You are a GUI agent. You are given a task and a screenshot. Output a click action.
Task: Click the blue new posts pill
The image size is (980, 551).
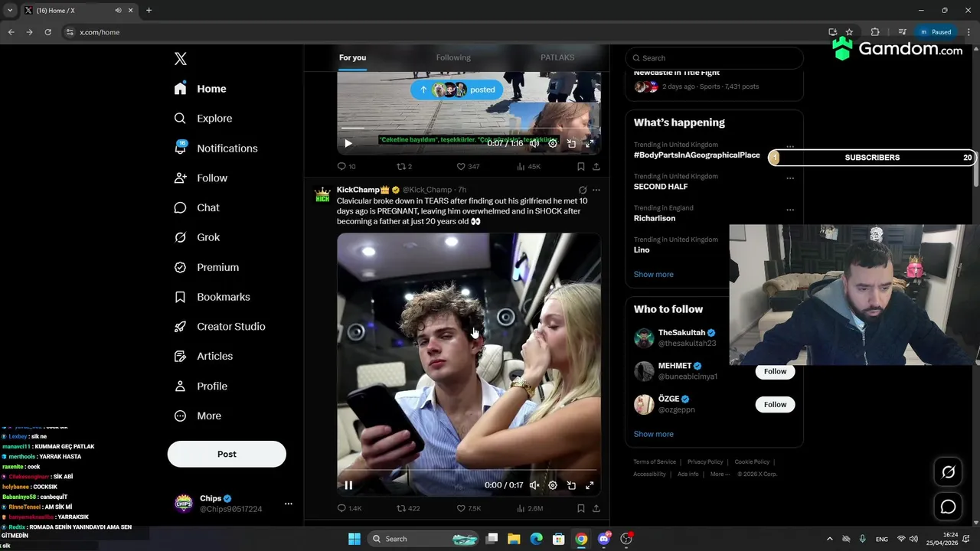pos(457,90)
